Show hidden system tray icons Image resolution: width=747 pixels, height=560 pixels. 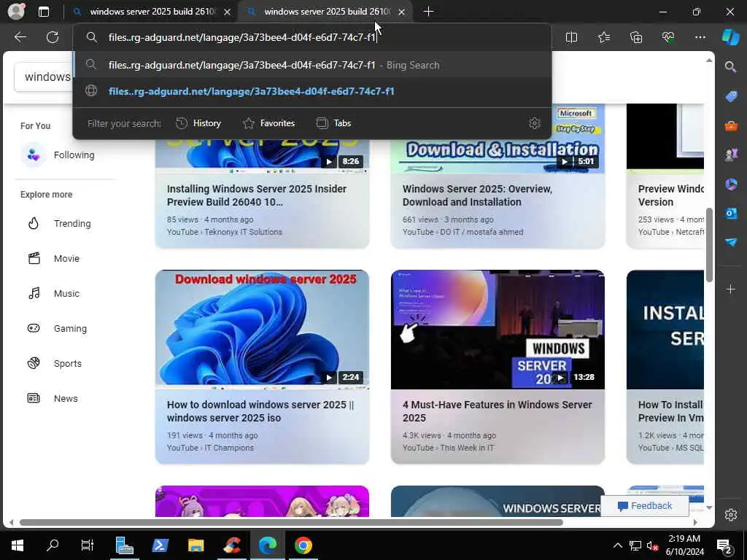click(617, 545)
